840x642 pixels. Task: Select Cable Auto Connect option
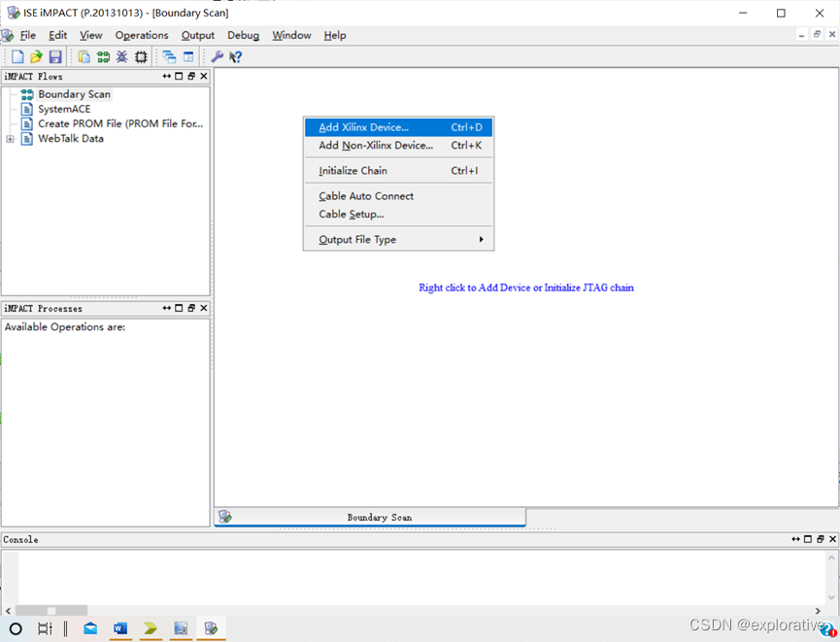point(398,196)
